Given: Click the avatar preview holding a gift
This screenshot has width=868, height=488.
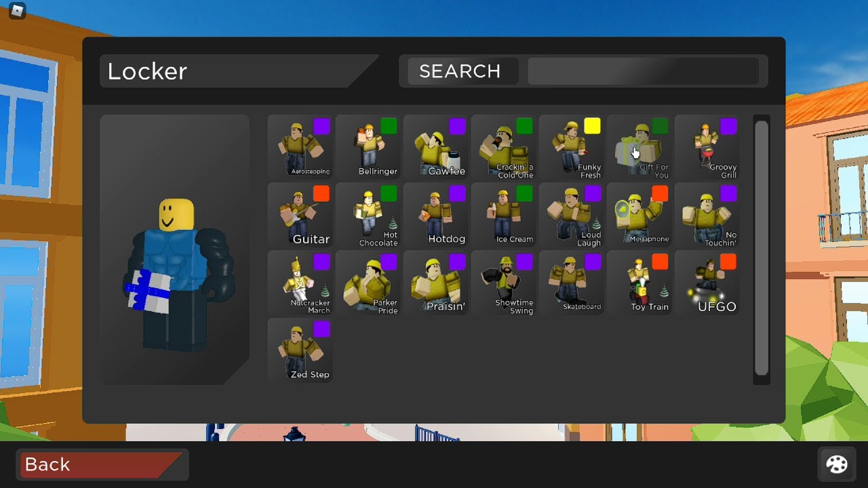Looking at the screenshot, I should tap(175, 249).
